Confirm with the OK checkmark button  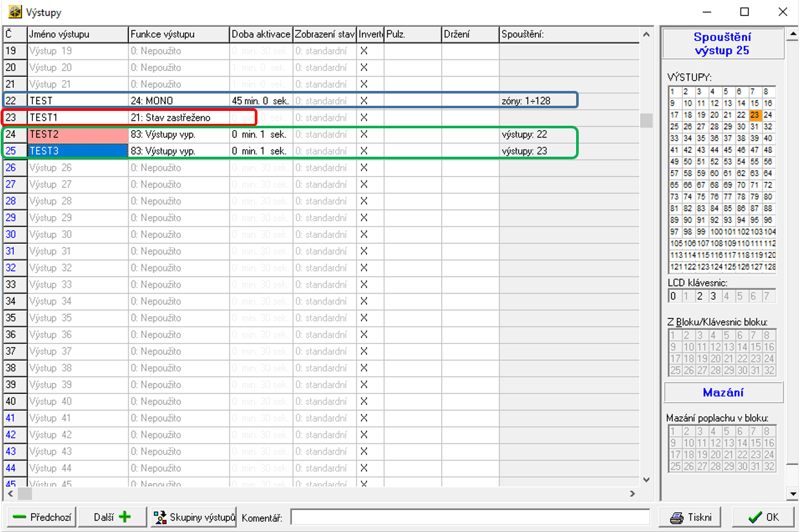[764, 517]
